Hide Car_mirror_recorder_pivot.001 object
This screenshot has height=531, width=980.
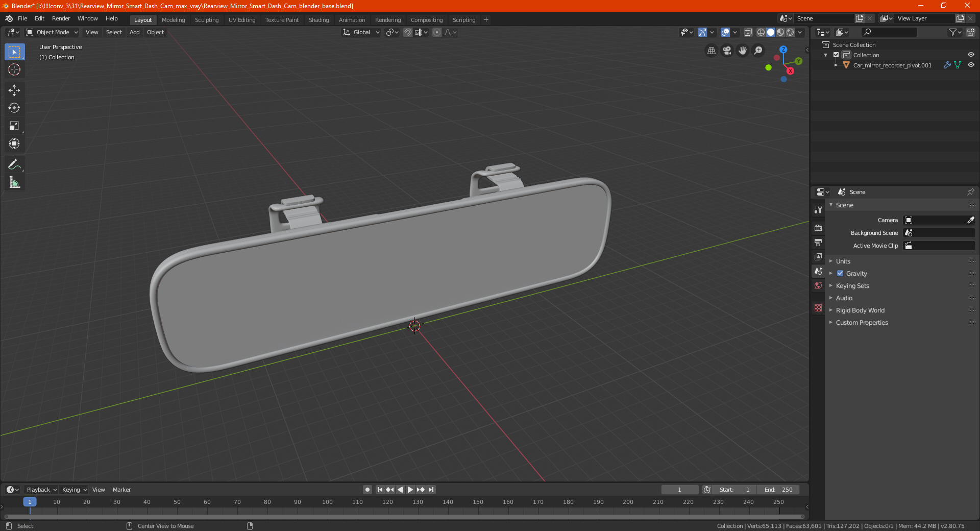[971, 65]
